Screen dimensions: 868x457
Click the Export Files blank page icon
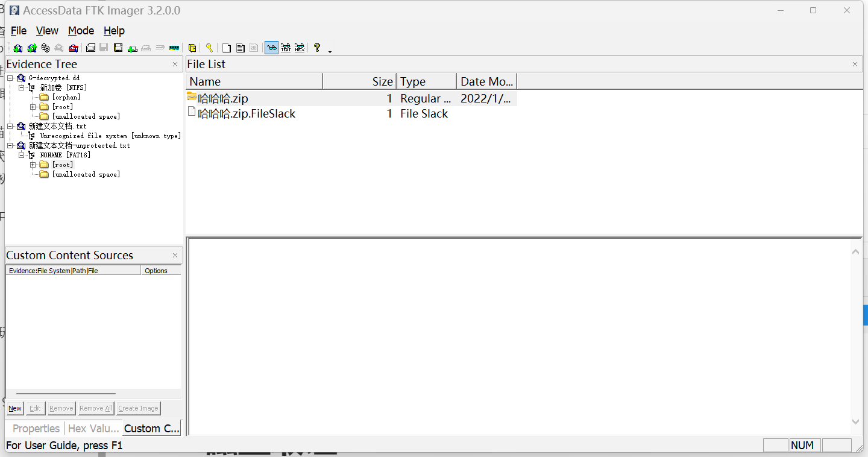click(x=227, y=48)
